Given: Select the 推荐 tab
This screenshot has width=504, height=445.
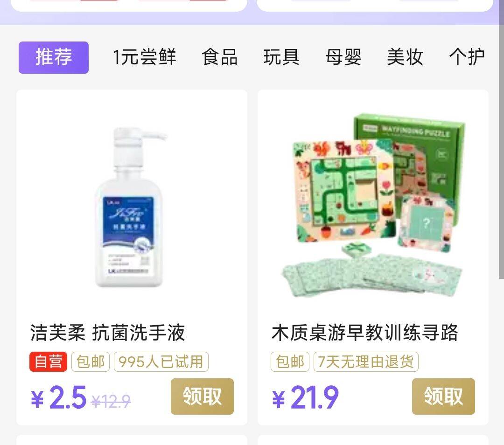Looking at the screenshot, I should (x=54, y=57).
